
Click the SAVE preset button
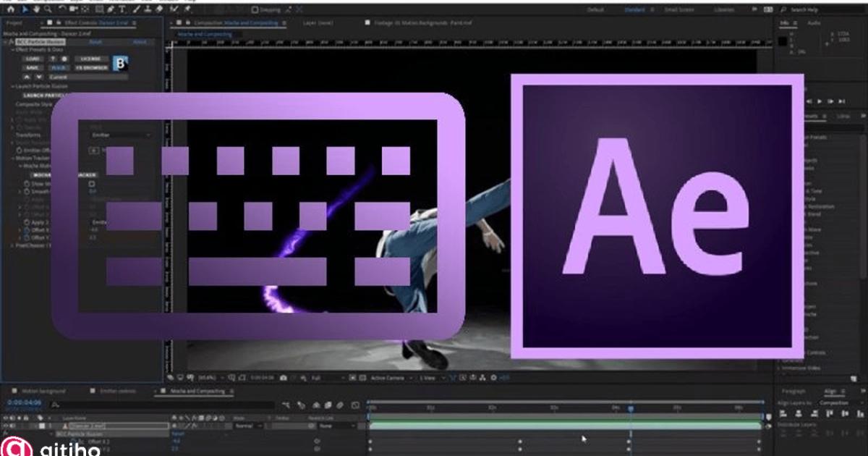34,67
